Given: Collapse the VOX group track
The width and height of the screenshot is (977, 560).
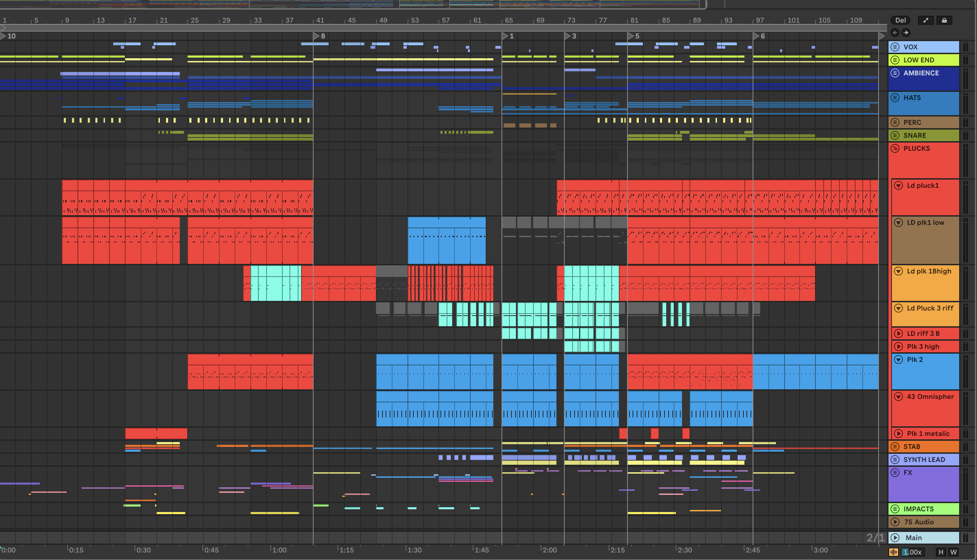Looking at the screenshot, I should click(895, 47).
